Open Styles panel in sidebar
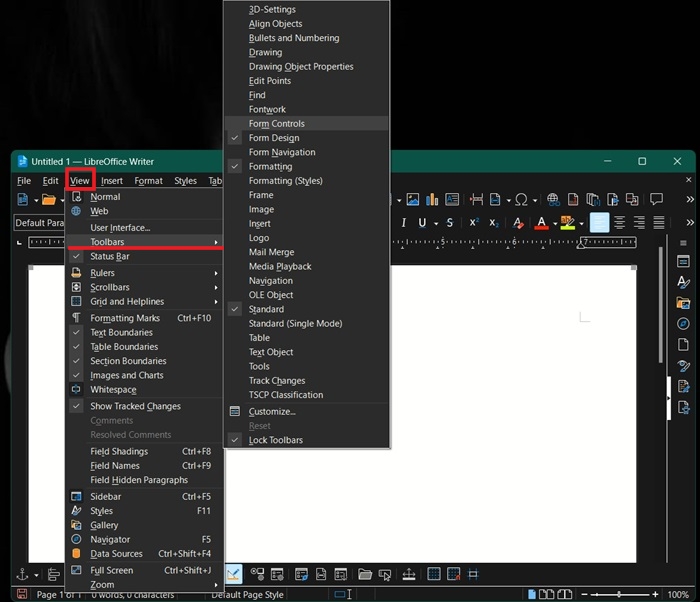Image resolution: width=700 pixels, height=602 pixels. pos(683,282)
